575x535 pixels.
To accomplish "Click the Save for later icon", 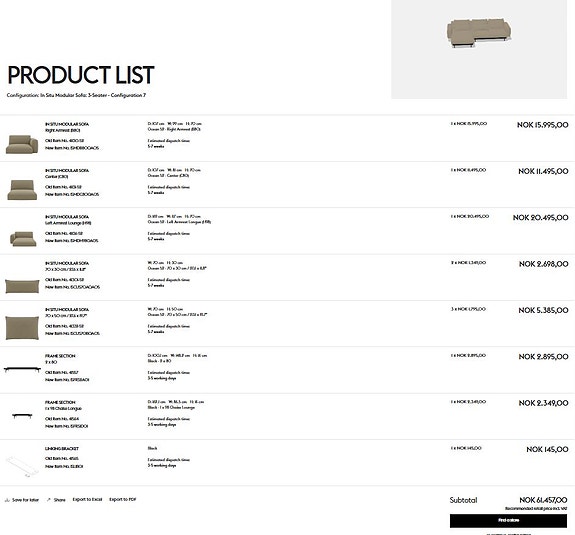I will 7,500.
